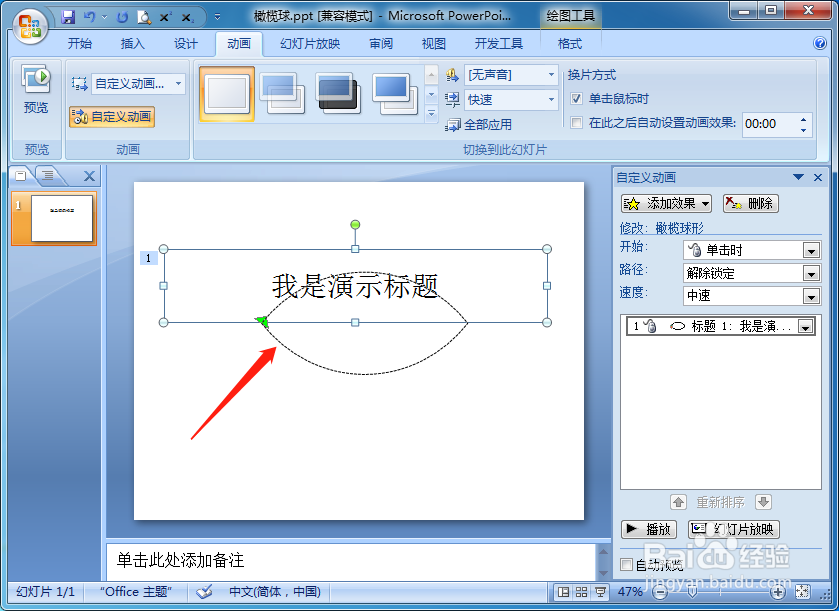This screenshot has width=839, height=611.
Task: Fit slide to current window
Action: click(802, 591)
